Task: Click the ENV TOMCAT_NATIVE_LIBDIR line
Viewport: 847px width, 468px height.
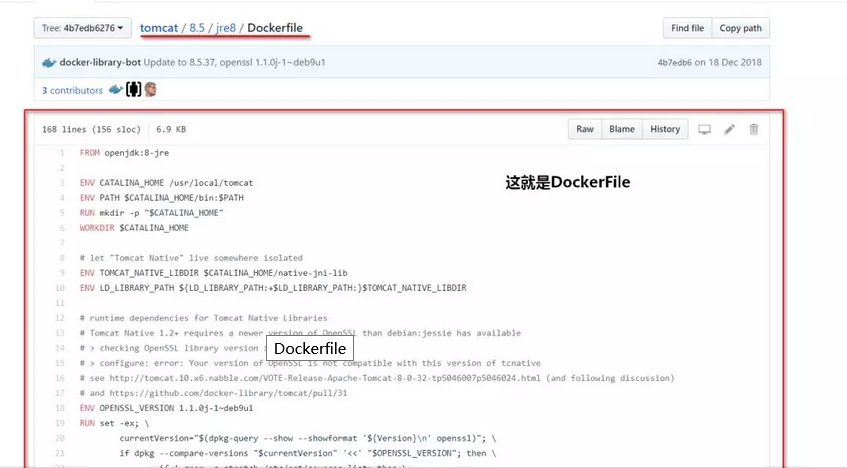Action: point(213,273)
